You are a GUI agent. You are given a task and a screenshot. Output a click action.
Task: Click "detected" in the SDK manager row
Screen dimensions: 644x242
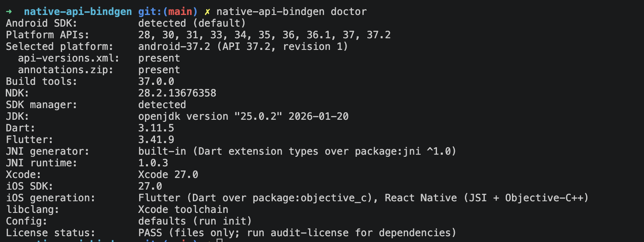click(162, 105)
